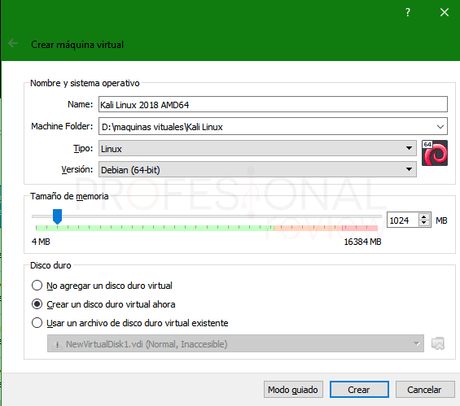The image size is (460, 406).
Task: Expand the Machine Folder dropdown arrow
Action: click(x=440, y=127)
